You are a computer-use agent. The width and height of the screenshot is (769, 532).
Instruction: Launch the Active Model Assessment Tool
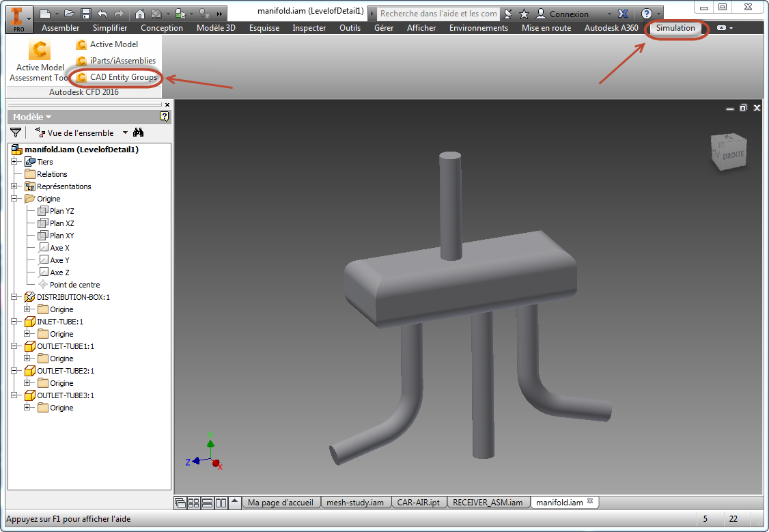(x=39, y=61)
